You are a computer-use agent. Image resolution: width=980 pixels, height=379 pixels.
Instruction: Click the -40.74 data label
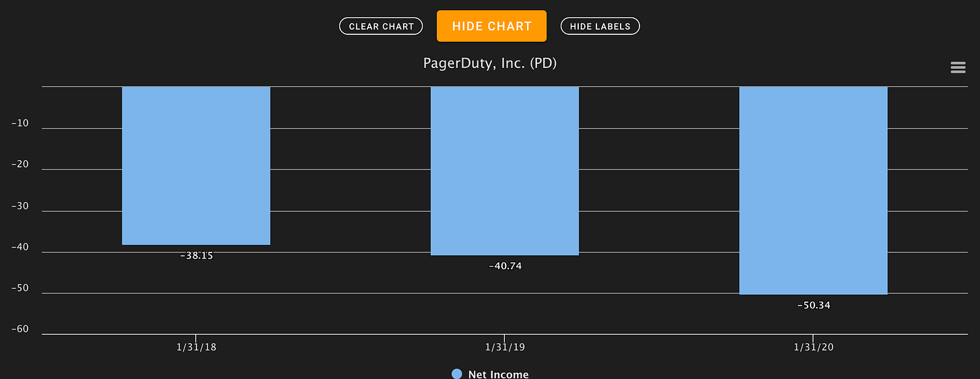pyautogui.click(x=505, y=266)
